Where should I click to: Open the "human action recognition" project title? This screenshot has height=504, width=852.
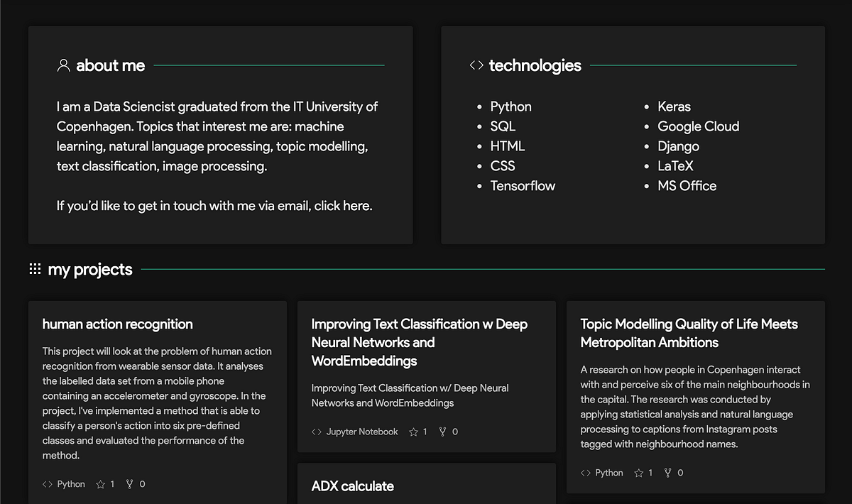[117, 324]
